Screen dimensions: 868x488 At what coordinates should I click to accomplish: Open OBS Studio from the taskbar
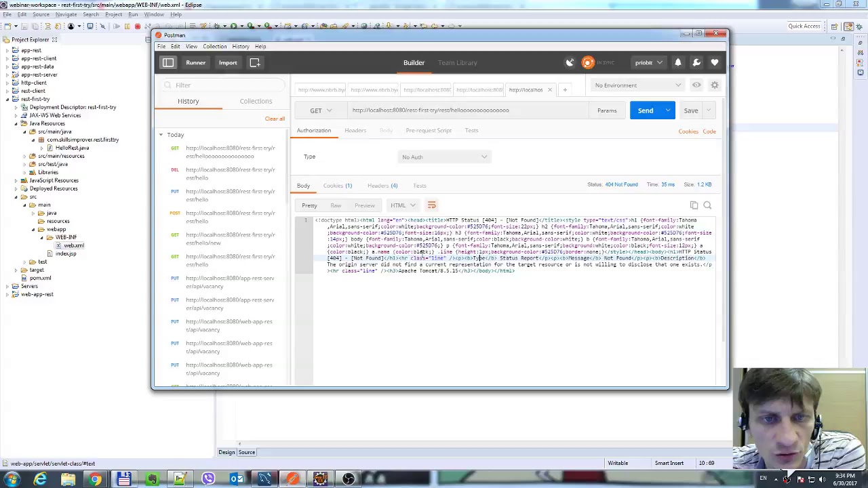pos(349,479)
